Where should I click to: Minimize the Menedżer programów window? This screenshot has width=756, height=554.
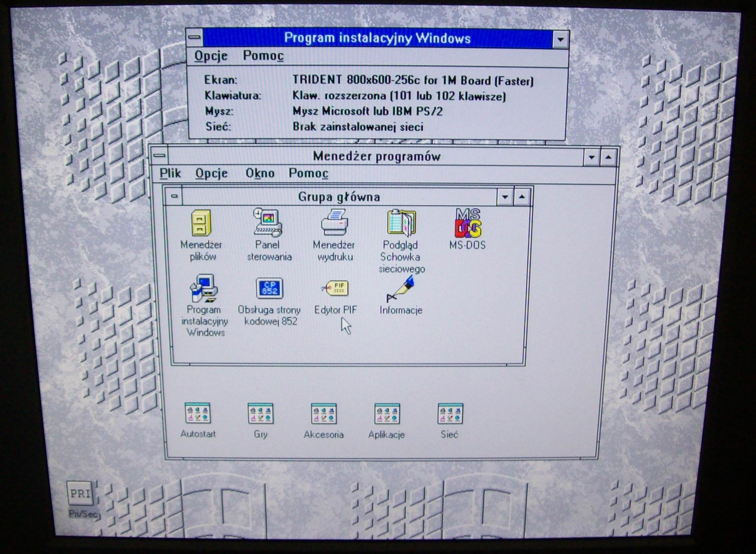pyautogui.click(x=592, y=157)
